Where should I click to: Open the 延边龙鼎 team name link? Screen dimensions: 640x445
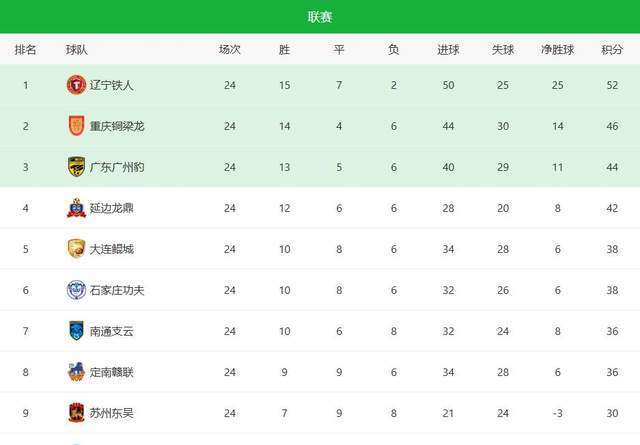[110, 208]
